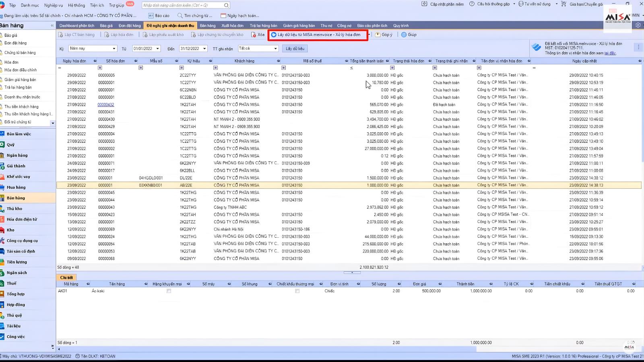
Task: Click the Góp ý feedback icon
Action: click(x=378, y=35)
